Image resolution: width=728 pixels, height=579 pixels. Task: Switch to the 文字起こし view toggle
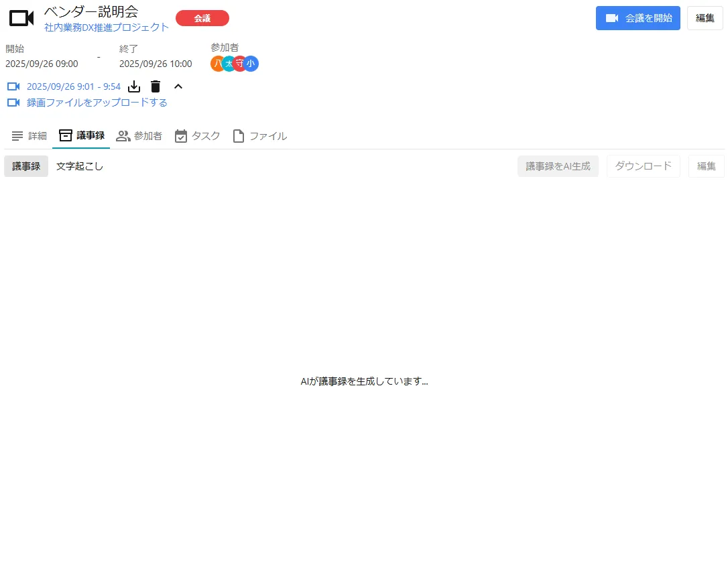click(79, 166)
